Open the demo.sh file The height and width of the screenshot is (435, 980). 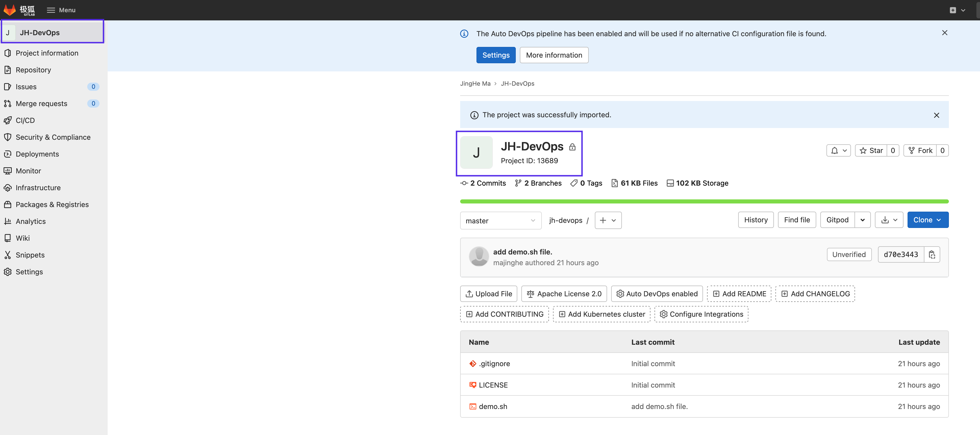493,406
